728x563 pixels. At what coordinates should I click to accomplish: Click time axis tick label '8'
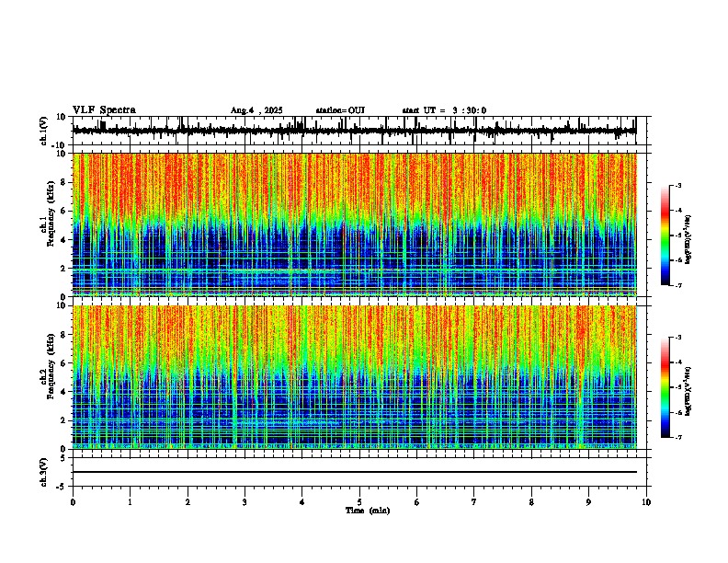(x=531, y=502)
